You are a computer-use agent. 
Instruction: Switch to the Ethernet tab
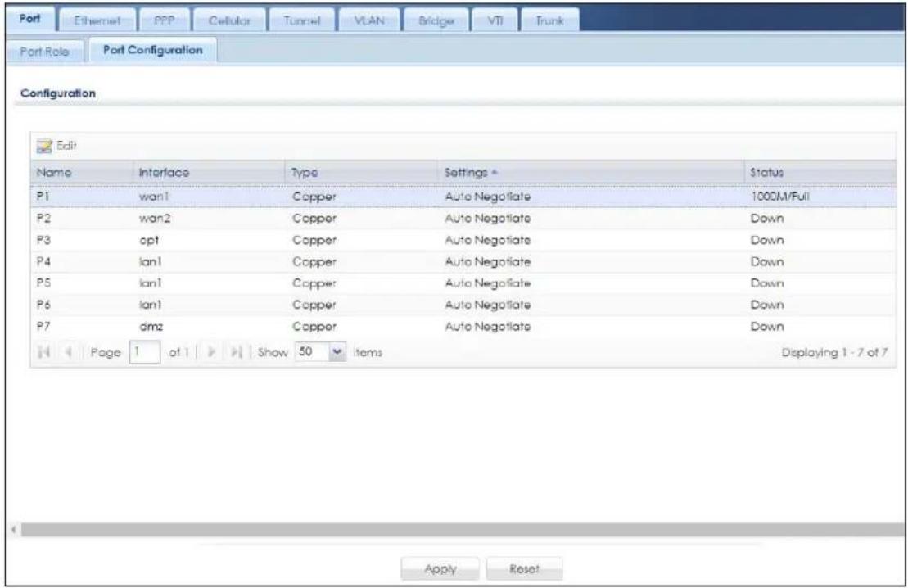[97, 20]
